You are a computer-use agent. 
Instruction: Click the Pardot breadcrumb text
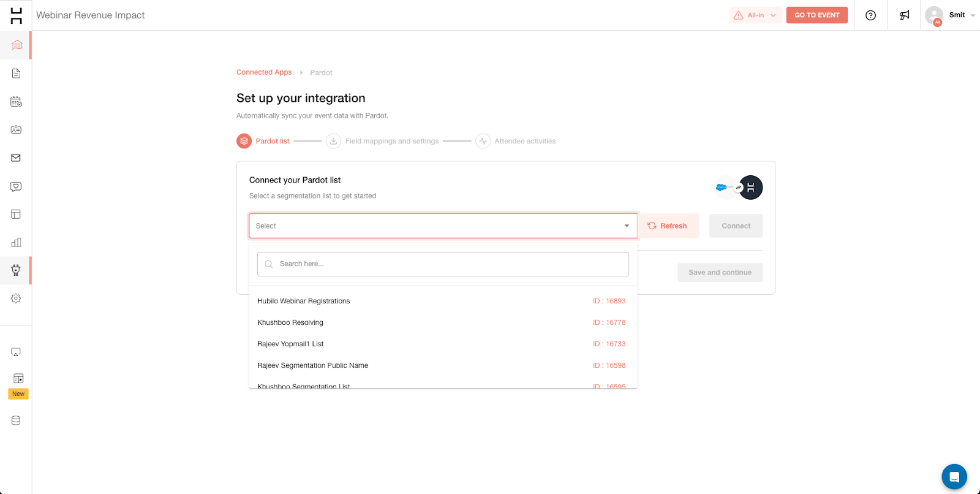pos(321,72)
